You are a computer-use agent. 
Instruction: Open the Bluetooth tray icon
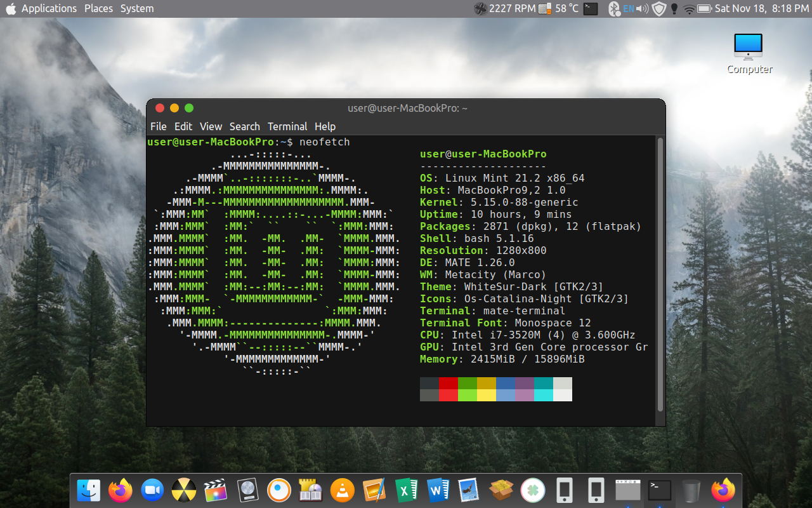coord(613,8)
